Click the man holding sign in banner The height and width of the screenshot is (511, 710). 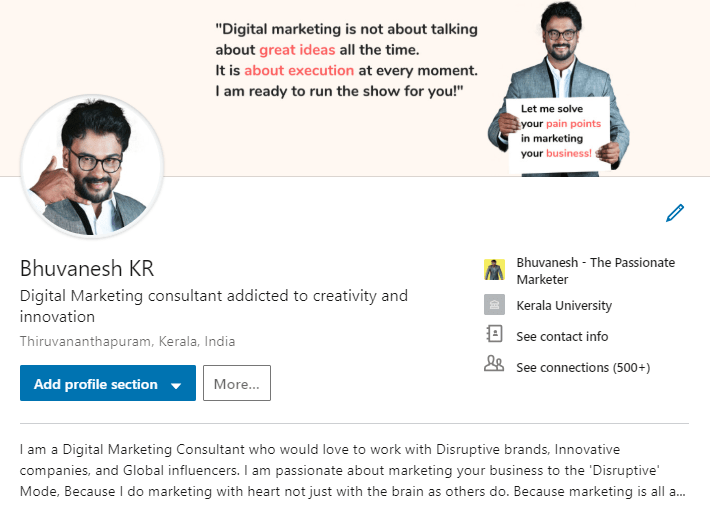(x=559, y=88)
